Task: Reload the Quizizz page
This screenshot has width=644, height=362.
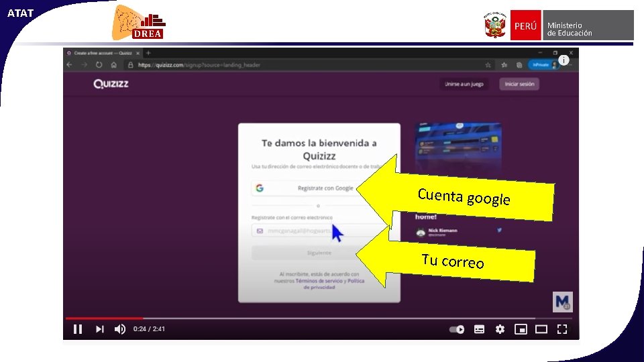Action: 99,65
